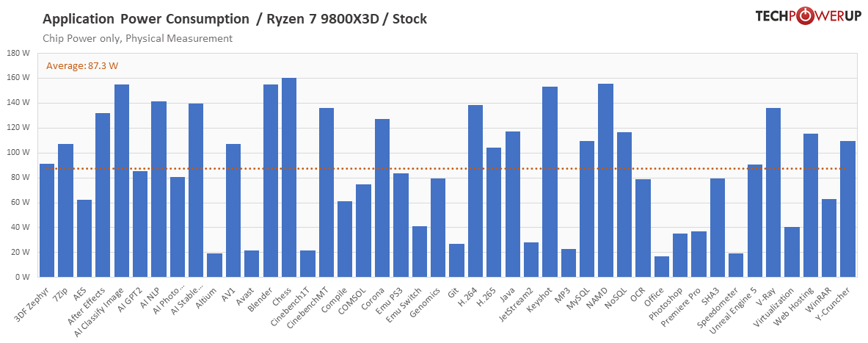Click the Avast bar

(252, 264)
